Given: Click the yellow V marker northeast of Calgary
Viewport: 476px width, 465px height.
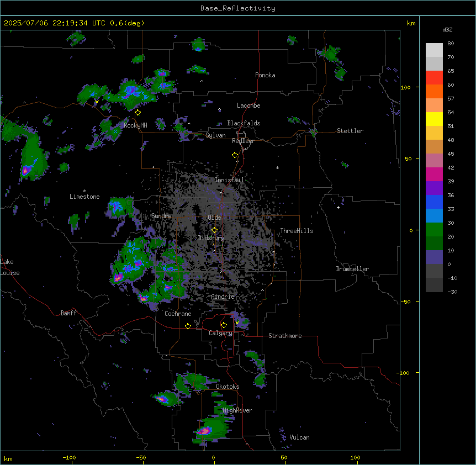Looking at the screenshot, I should click(237, 323).
